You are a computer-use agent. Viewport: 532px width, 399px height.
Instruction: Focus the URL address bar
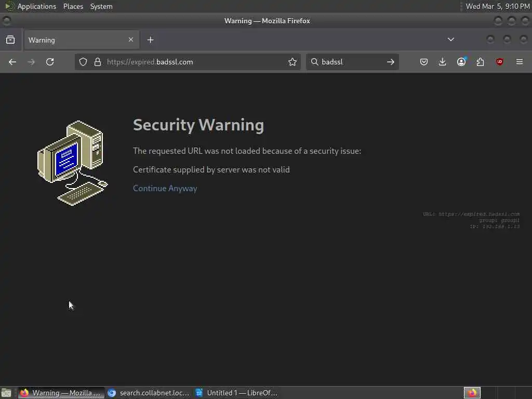(188, 62)
